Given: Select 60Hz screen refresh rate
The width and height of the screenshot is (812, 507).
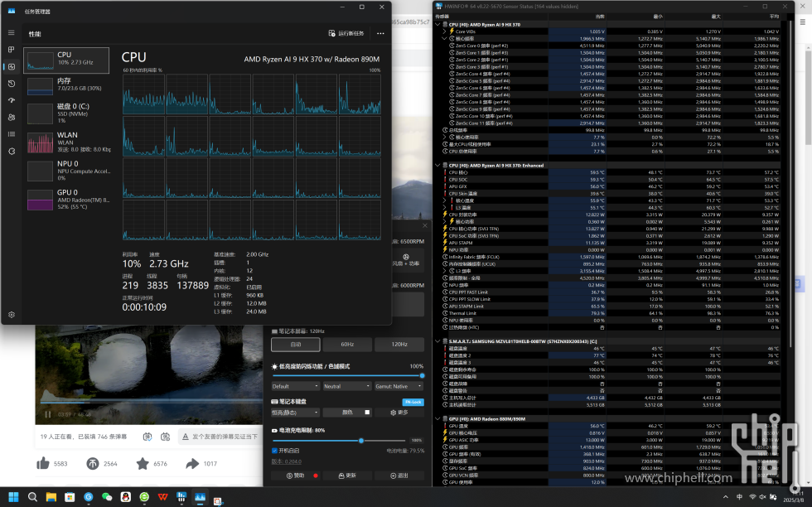Looking at the screenshot, I should click(x=347, y=345).
